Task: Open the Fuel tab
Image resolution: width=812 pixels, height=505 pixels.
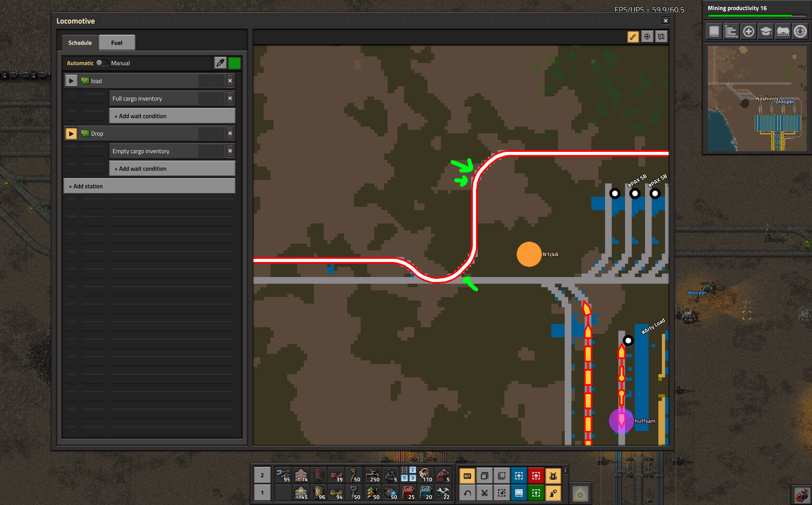Action: (x=116, y=43)
